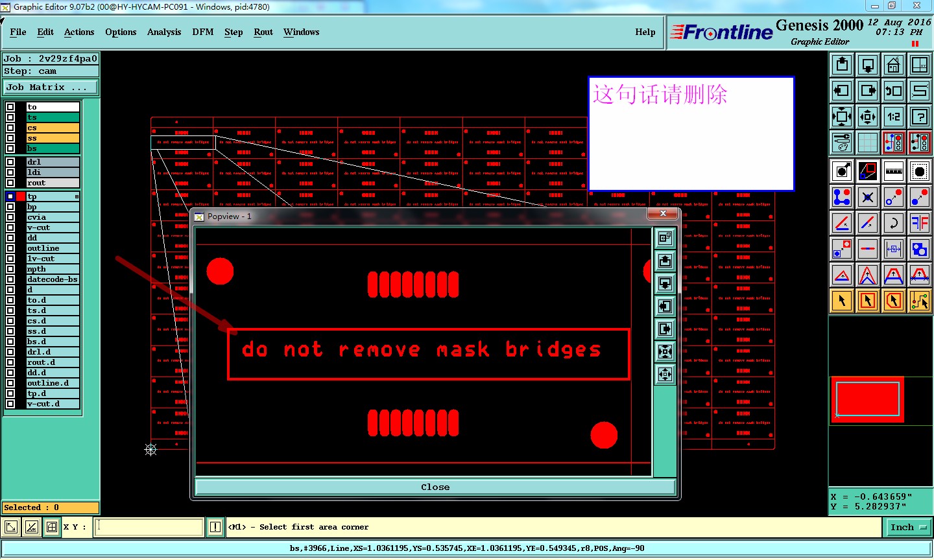Select the delete feature X icon
The width and height of the screenshot is (934, 560).
tap(868, 197)
